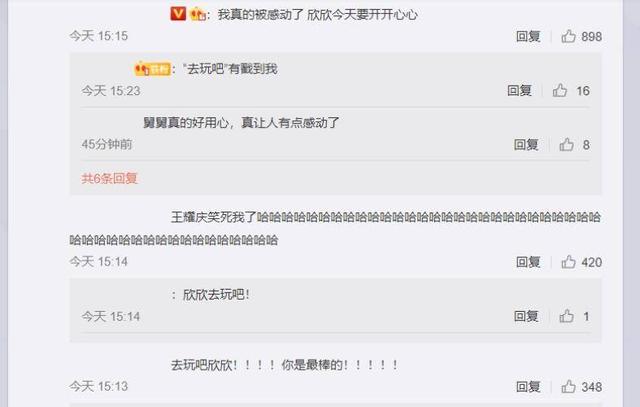Click the thumbs-up icon showing 16 likes
The width and height of the screenshot is (640, 407).
pos(560,90)
